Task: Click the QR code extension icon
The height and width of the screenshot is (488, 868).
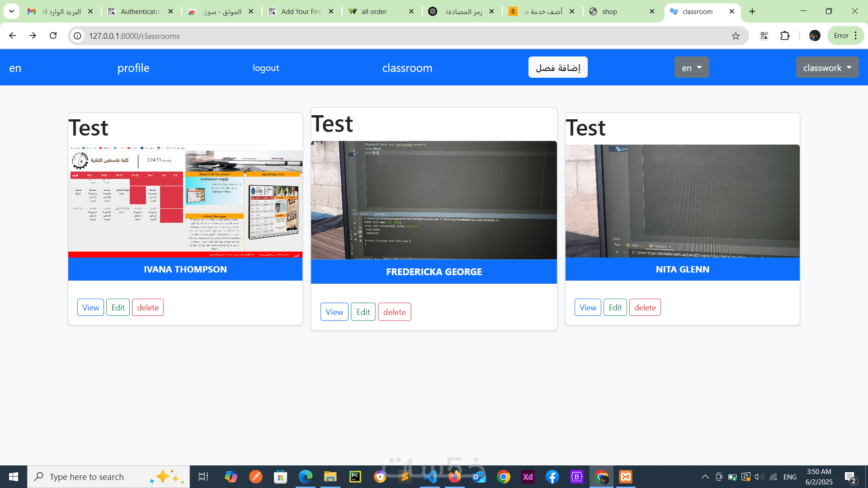Action: 764,36
